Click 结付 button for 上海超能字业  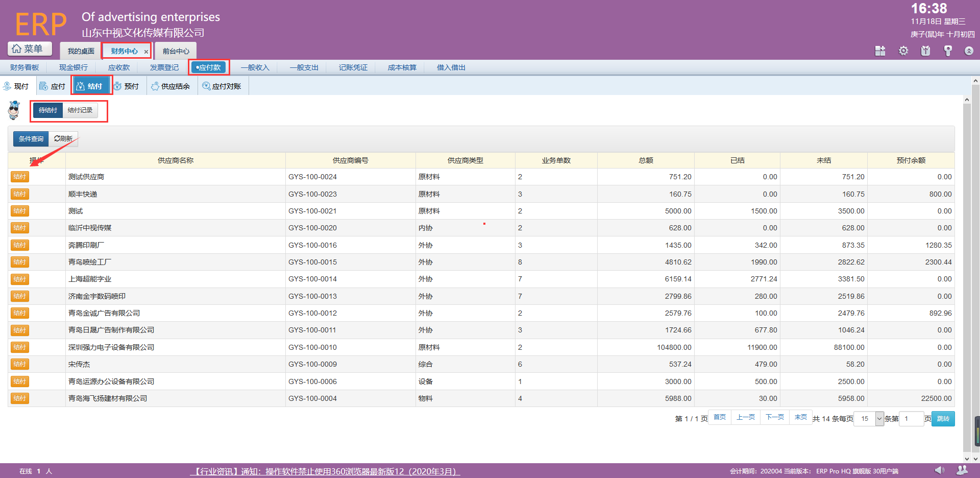(x=20, y=279)
